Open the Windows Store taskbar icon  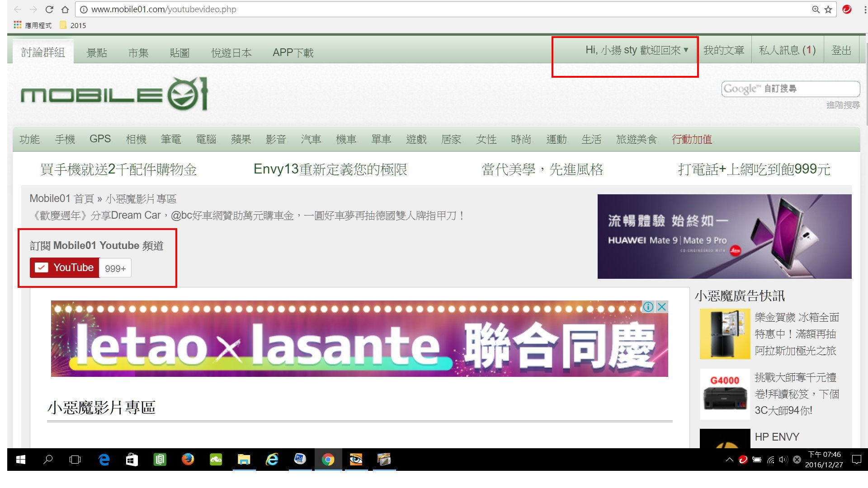click(x=132, y=460)
